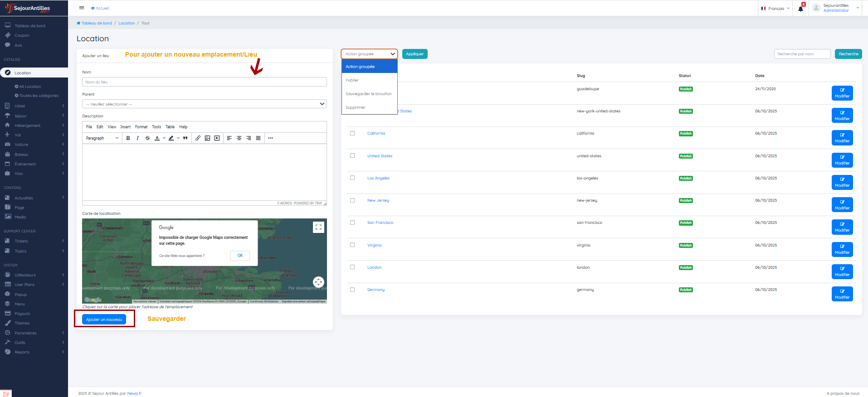Image resolution: width=868 pixels, height=397 pixels.
Task: Open the Parent select dropdown
Action: click(x=204, y=104)
